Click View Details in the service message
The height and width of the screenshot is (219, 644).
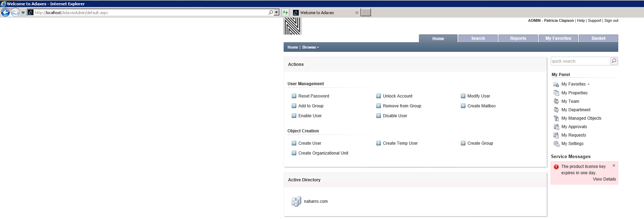coord(605,179)
